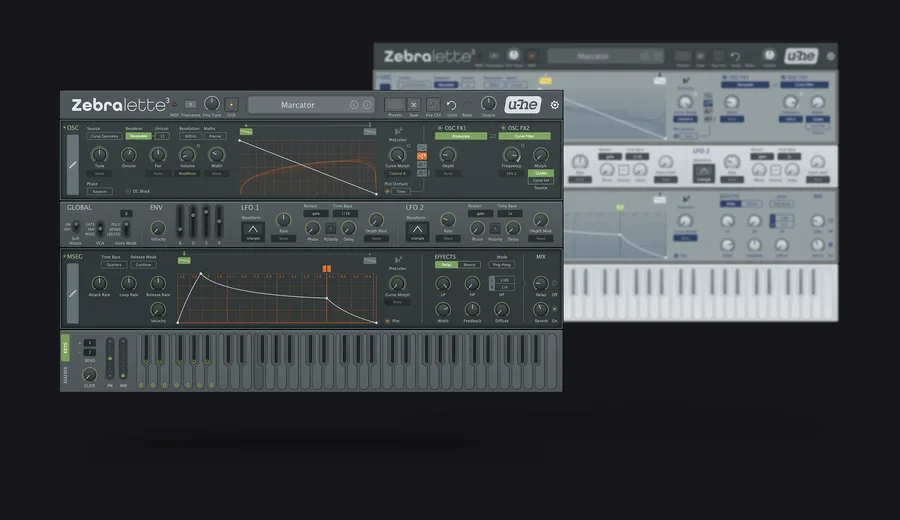Image resolution: width=900 pixels, height=520 pixels.
Task: Flip the VCA Gate/Env/MSEG switch
Action: (100, 228)
